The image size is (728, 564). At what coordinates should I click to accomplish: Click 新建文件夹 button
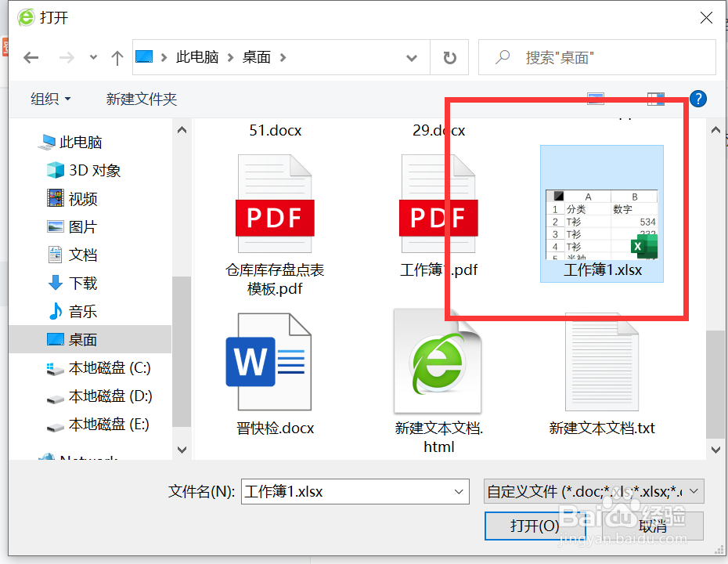[141, 99]
